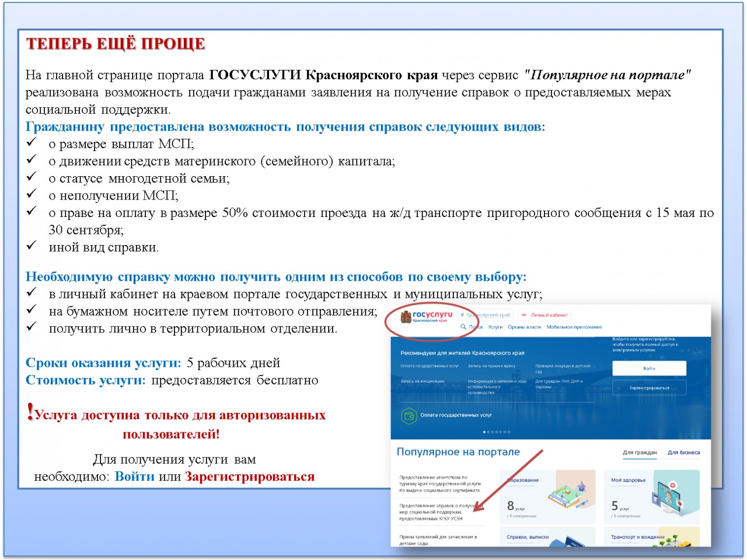The height and width of the screenshot is (560, 747).
Task: Open the Запись на прием к врачу link
Action: 491,366
